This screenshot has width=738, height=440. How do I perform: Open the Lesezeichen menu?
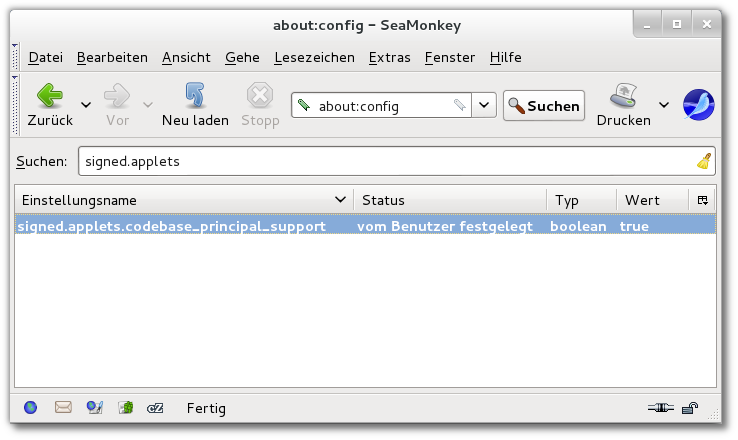click(314, 57)
